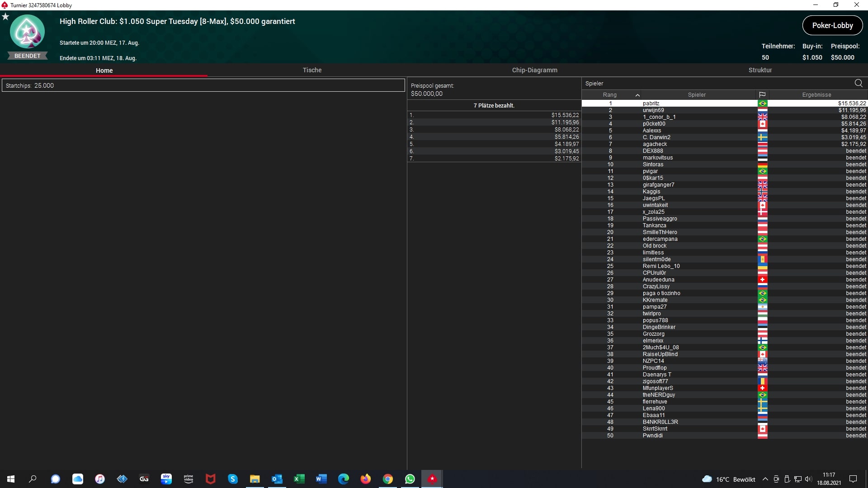Switch to the Struktur tab
The height and width of the screenshot is (488, 868).
point(760,70)
